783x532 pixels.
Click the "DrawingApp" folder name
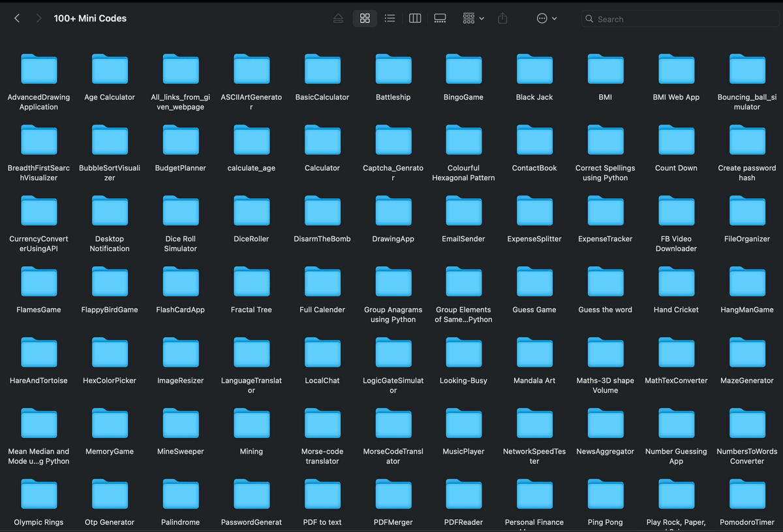click(x=393, y=239)
